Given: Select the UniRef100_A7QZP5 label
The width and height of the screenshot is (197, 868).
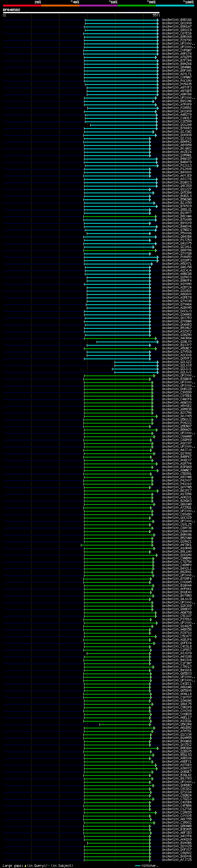Looking at the screenshot, I should pos(177,57).
